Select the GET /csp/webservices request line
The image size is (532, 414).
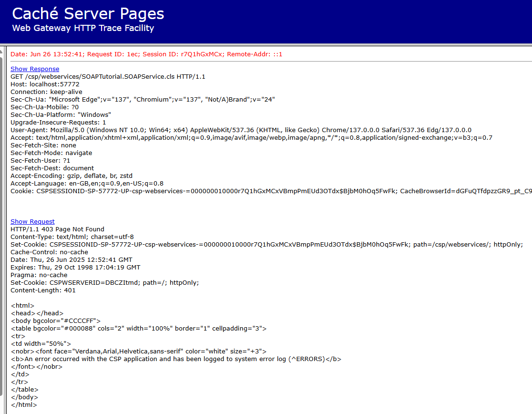(x=108, y=77)
